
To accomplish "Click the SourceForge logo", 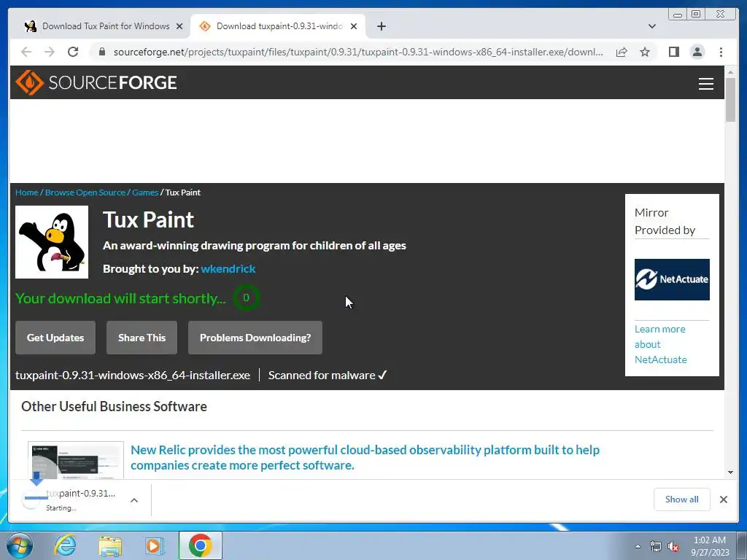I will pos(96,82).
